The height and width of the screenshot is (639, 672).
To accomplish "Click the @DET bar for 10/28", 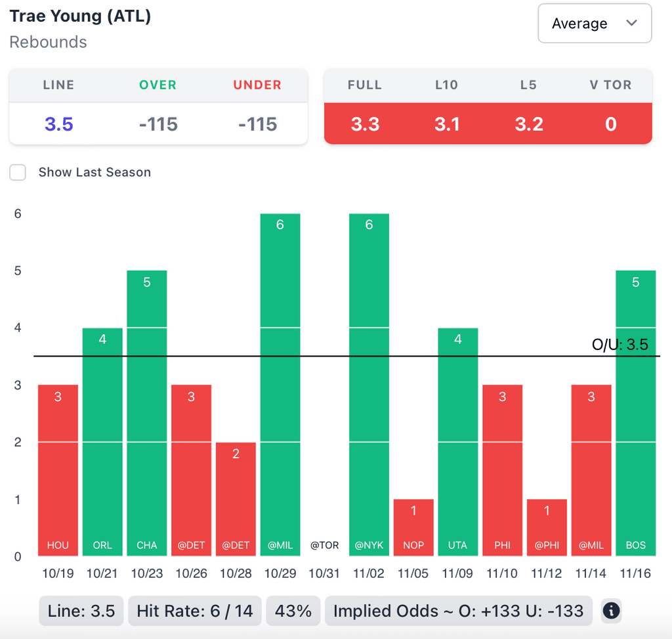I will tap(236, 499).
